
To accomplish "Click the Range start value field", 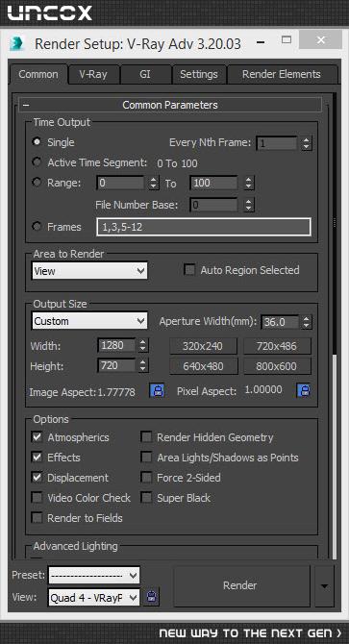I will tap(121, 183).
